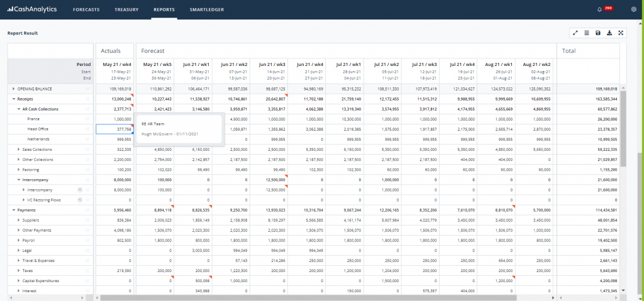Expand the Other Collections row
The image size is (644, 301).
(18, 160)
